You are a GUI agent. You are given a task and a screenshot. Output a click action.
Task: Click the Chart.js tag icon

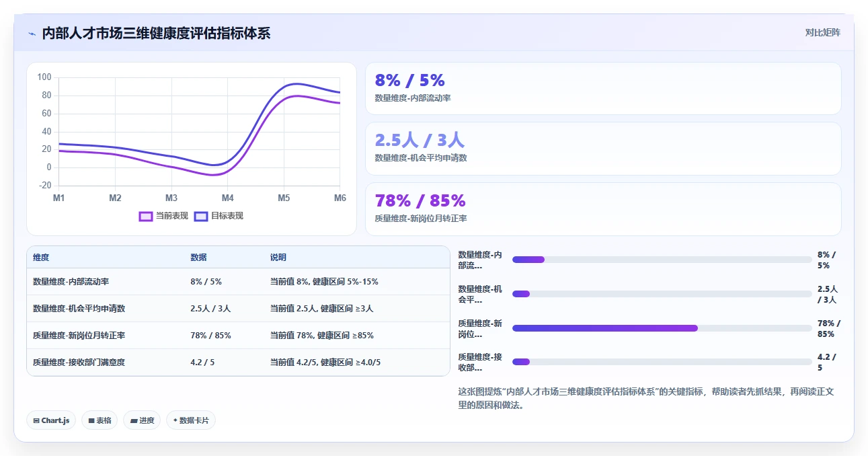(36, 420)
